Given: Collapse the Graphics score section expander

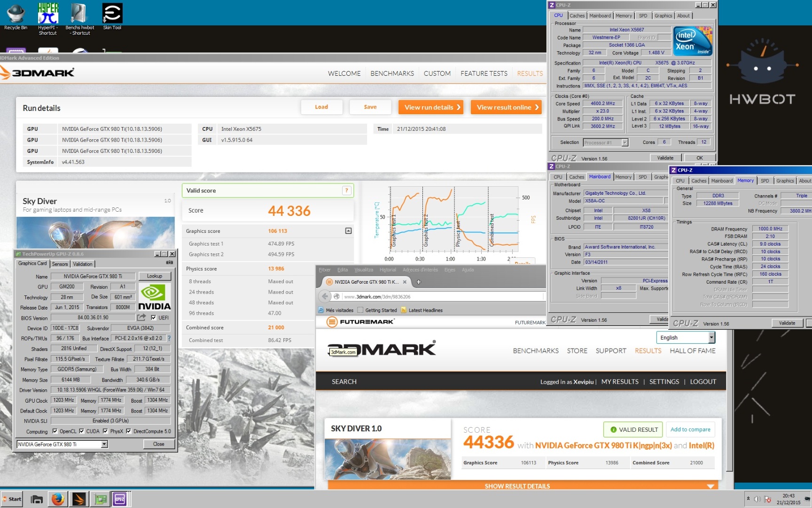Looking at the screenshot, I should (348, 230).
